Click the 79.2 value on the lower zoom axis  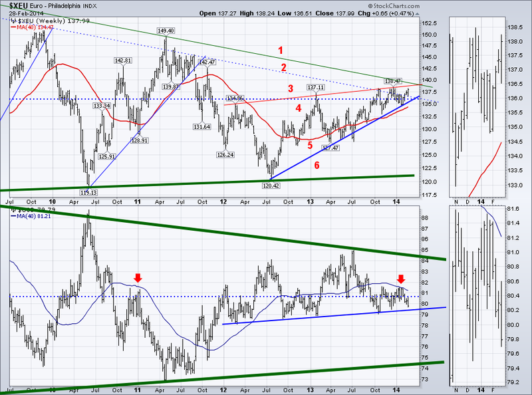(513, 382)
